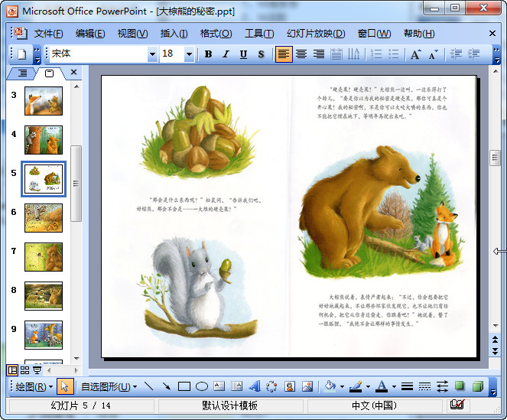Switch to the Outline tab
The height and width of the screenshot is (420, 507).
[22, 73]
